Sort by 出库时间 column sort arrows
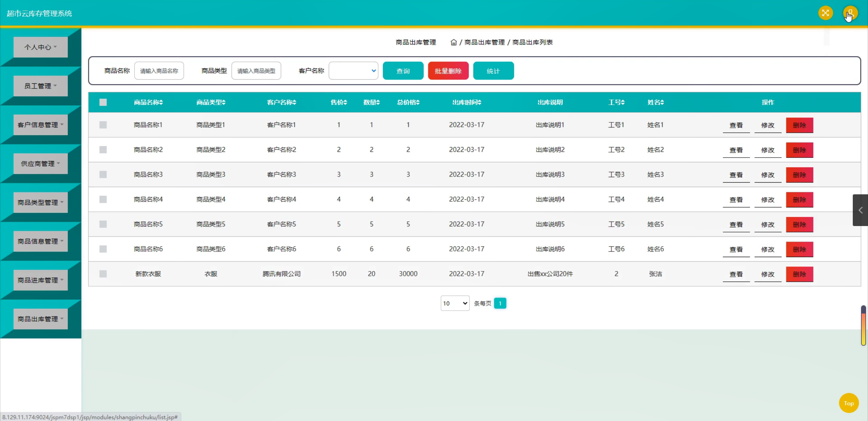 [x=479, y=102]
